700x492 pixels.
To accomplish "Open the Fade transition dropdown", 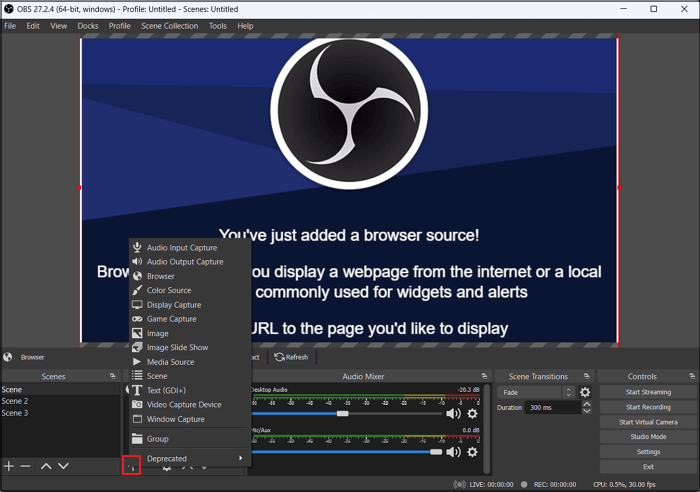I will [x=535, y=392].
